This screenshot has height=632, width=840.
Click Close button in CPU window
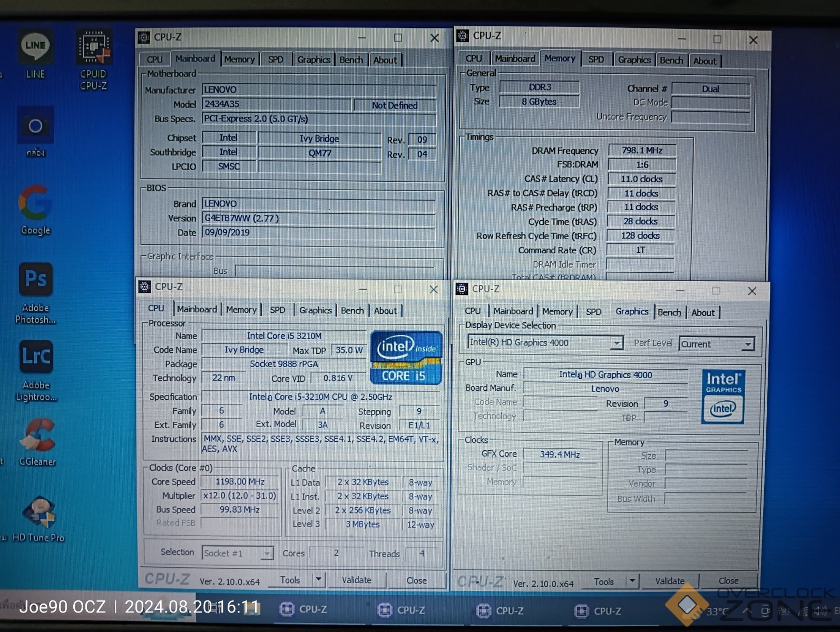click(x=416, y=580)
